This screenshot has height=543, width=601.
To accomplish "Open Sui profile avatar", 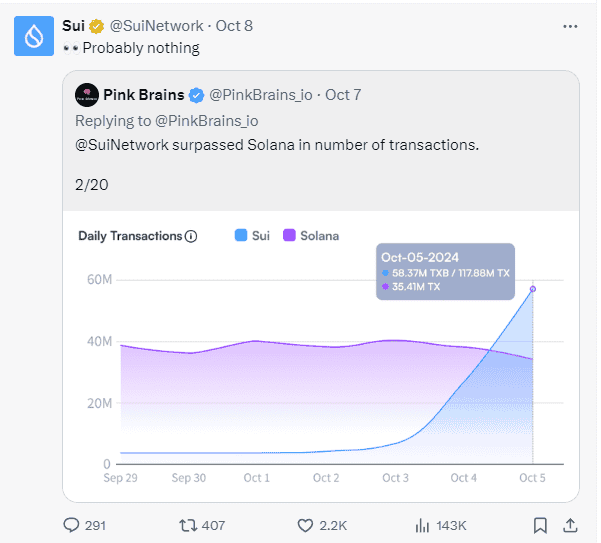I will (34, 36).
